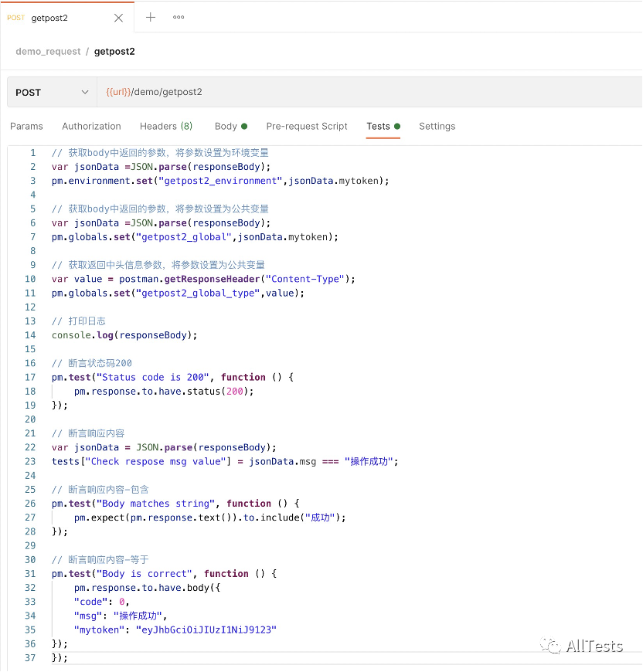Click the "Body matches string" test line

[x=175, y=504]
